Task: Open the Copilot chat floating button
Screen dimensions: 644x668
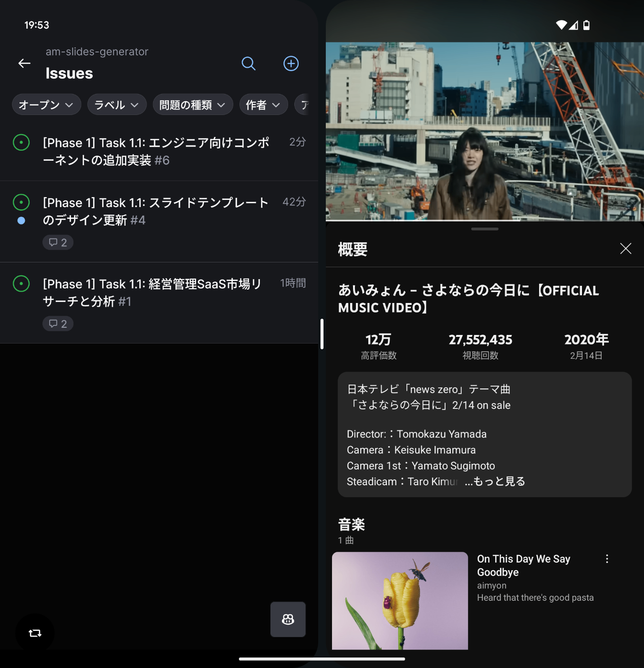Action: click(288, 619)
